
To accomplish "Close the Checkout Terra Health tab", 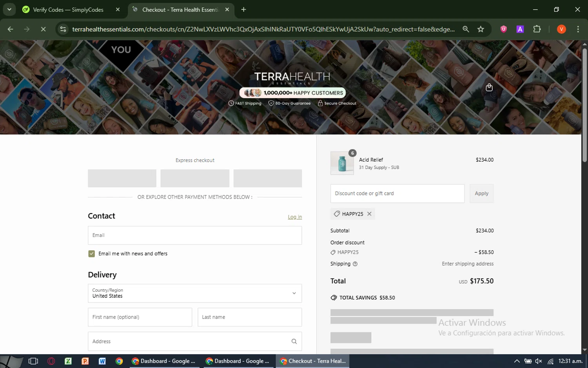I will (227, 9).
